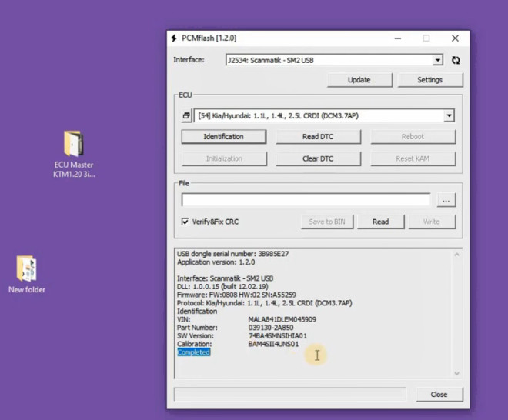Click the Part Number value 039130-2A850
This screenshot has height=420, width=508.
(x=271, y=328)
